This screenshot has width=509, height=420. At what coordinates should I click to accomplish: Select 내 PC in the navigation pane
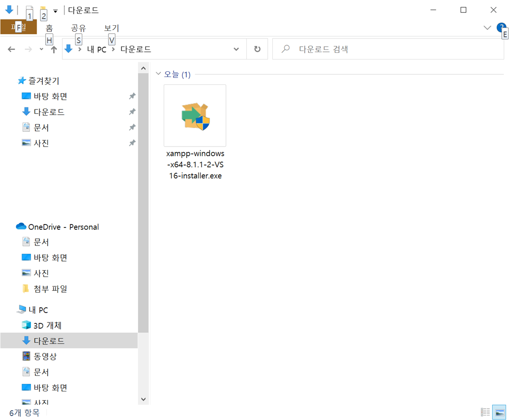pyautogui.click(x=38, y=310)
